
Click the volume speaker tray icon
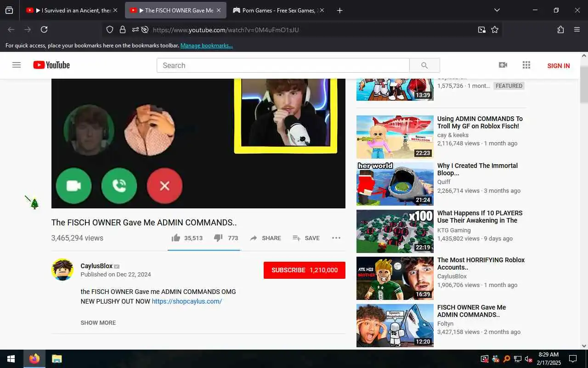pos(528,359)
